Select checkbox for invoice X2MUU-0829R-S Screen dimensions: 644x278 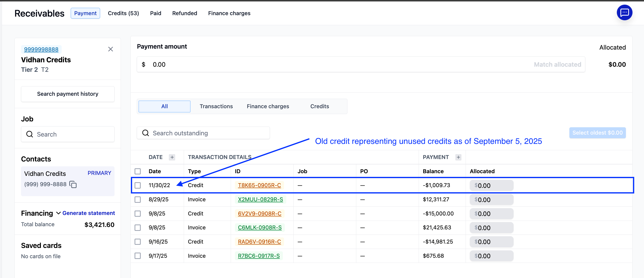coord(138,199)
